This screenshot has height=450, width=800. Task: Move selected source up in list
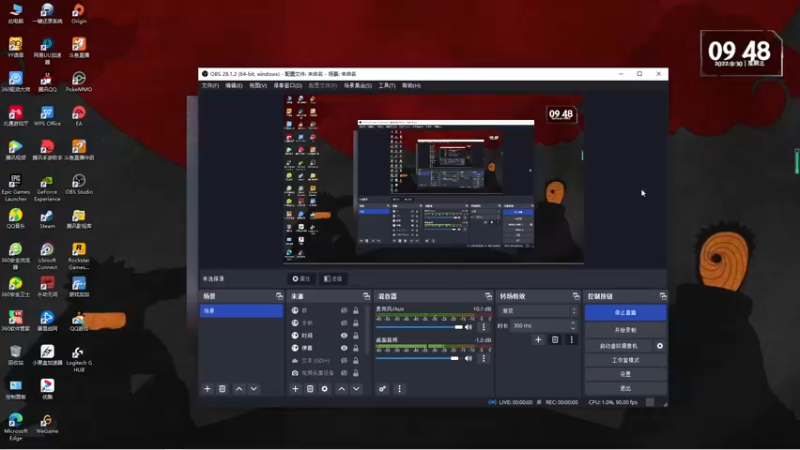click(x=341, y=389)
